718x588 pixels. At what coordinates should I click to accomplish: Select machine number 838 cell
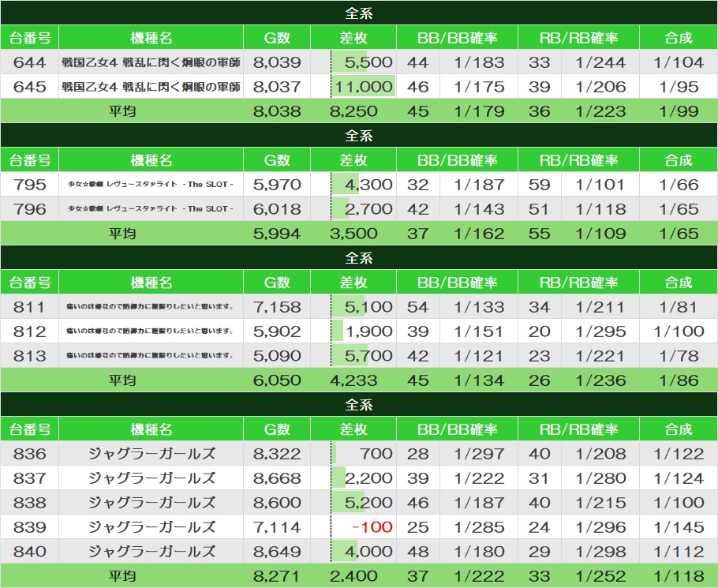[x=30, y=503]
